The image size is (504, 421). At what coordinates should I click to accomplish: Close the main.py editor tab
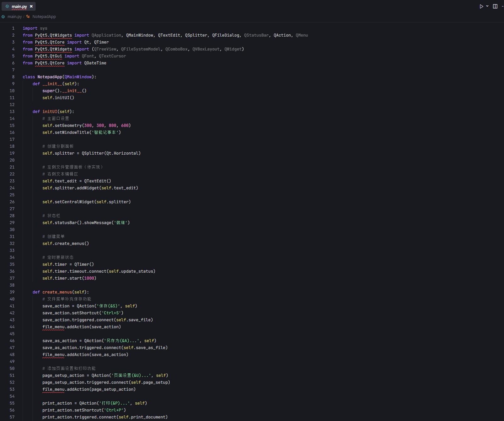(31, 6)
